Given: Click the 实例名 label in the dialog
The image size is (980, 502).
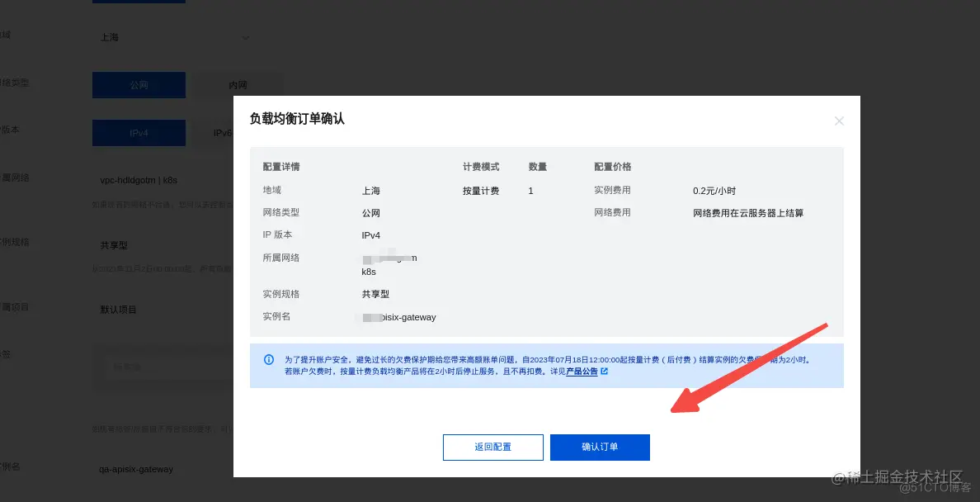Looking at the screenshot, I should tap(277, 316).
